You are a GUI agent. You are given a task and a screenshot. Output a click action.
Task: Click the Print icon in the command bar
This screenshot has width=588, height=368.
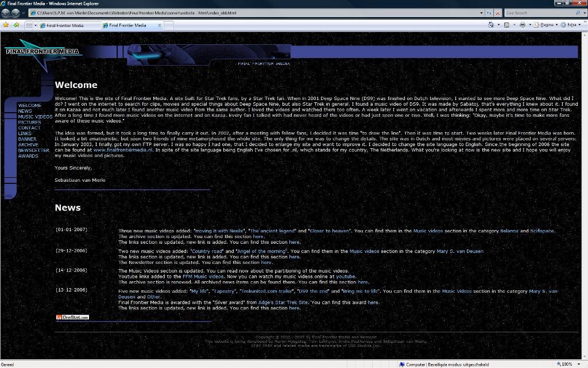click(x=523, y=25)
